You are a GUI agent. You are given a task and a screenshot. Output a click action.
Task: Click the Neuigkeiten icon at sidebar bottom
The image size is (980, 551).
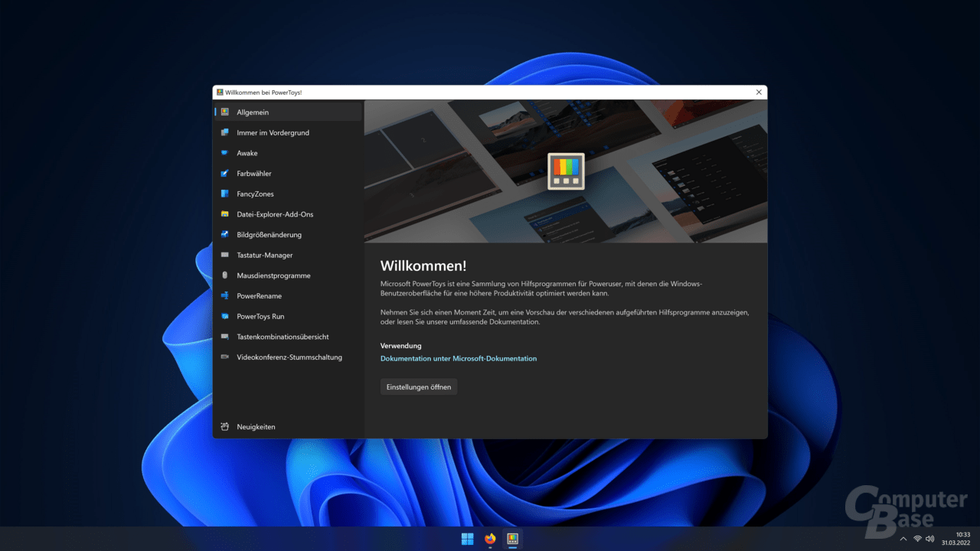tap(225, 426)
